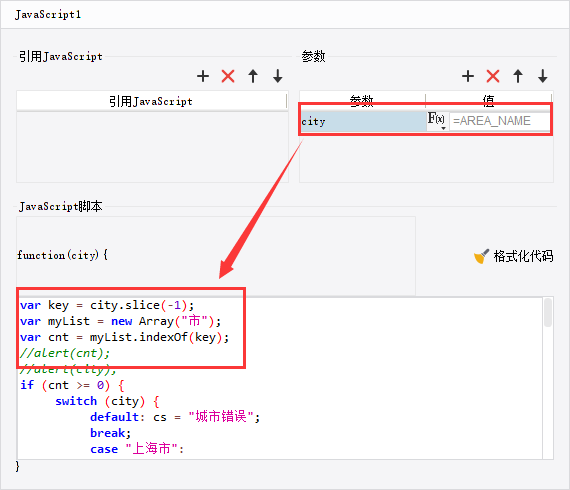The image size is (570, 490).
Task: Click the format code broom icon
Action: 481,256
